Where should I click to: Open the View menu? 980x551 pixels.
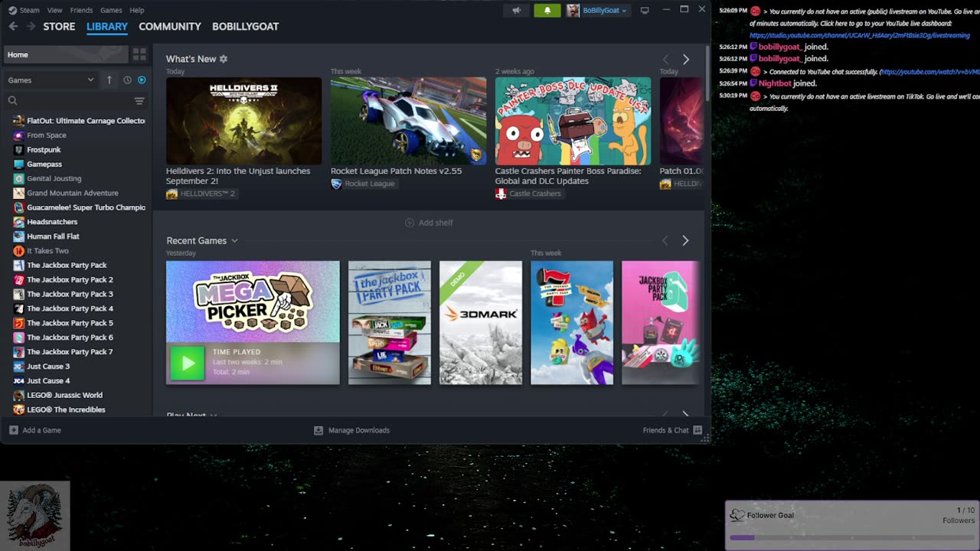pyautogui.click(x=54, y=10)
